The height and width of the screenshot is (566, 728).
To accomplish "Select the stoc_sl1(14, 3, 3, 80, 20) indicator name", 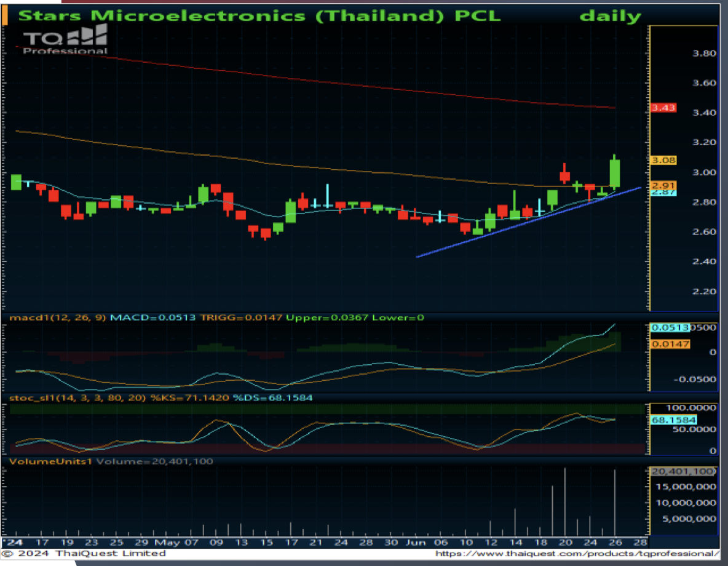I will point(77,398).
